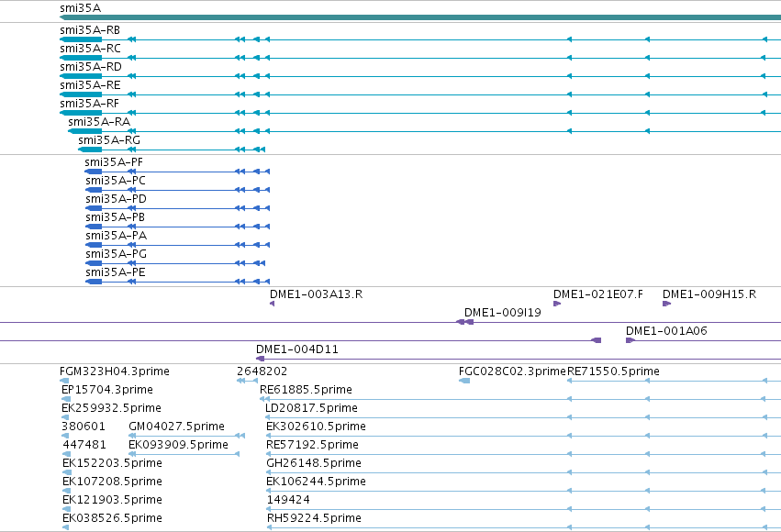781x532 pixels.
Task: Select EST EK302610.5prime label
Action: (x=317, y=427)
